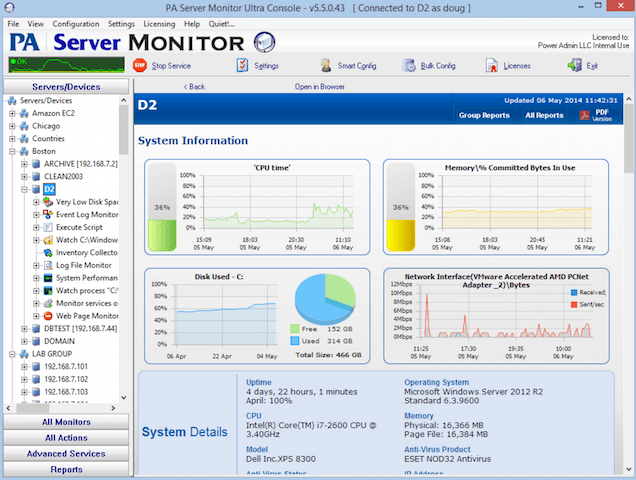The image size is (636, 480).
Task: Select the Web Page Monitor icon
Action: [x=48, y=316]
